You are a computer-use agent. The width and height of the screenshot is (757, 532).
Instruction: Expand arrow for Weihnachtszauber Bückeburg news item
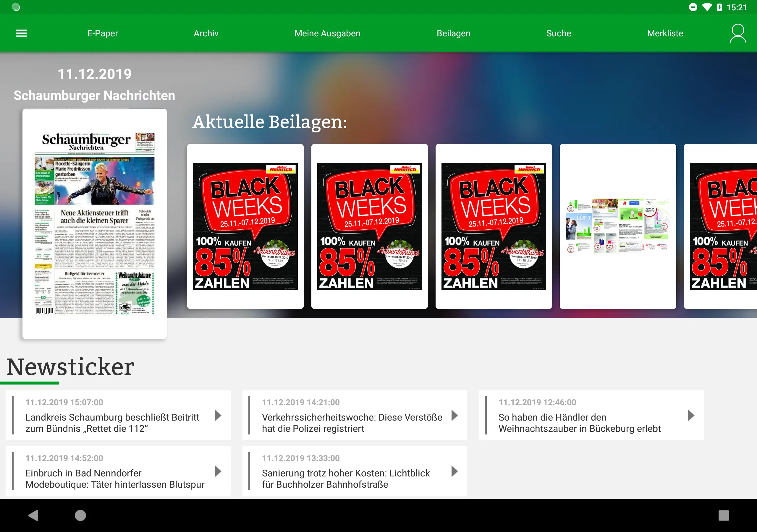(x=691, y=415)
